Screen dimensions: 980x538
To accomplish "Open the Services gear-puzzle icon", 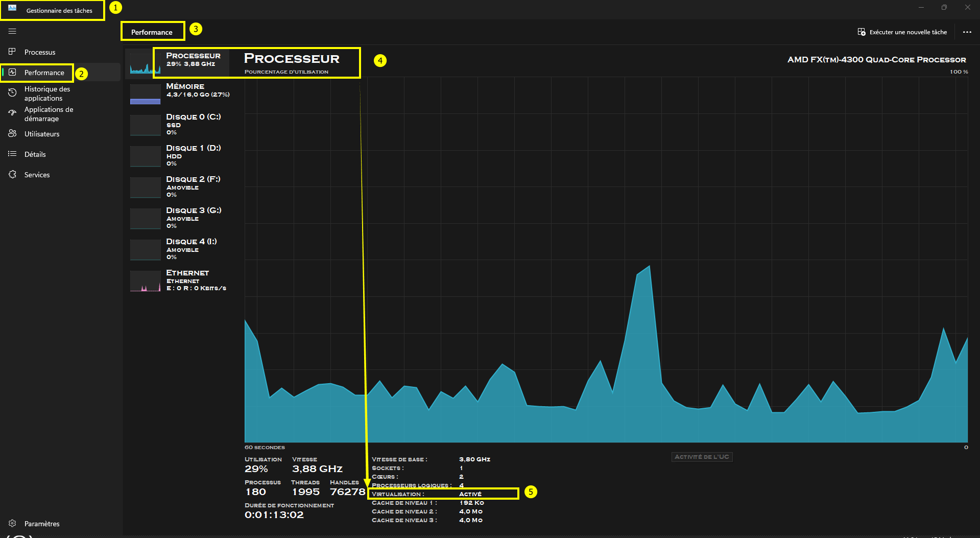I will 12,174.
